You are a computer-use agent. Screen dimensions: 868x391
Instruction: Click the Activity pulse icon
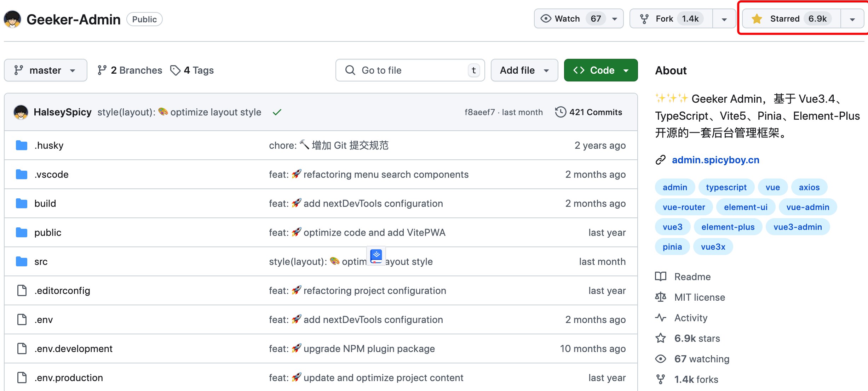coord(660,317)
